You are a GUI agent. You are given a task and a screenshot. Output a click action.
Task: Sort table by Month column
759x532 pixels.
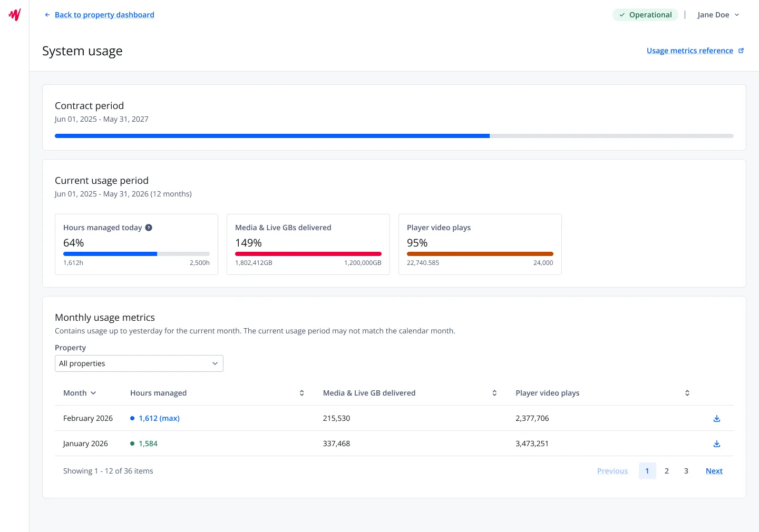tap(80, 393)
